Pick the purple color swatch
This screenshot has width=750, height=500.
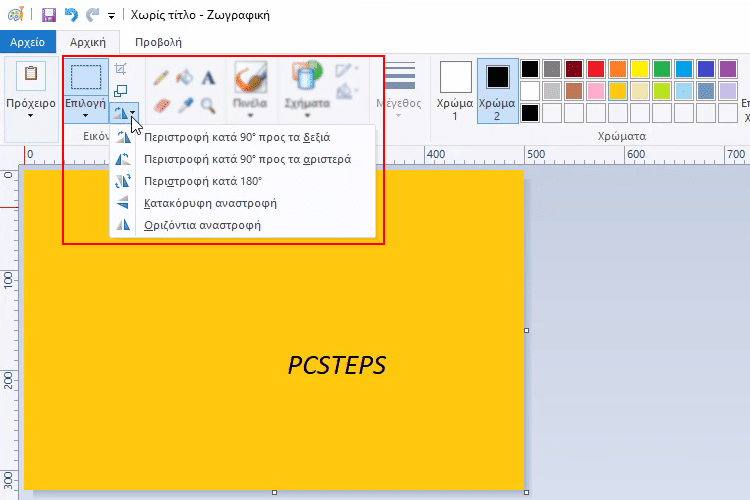728,69
